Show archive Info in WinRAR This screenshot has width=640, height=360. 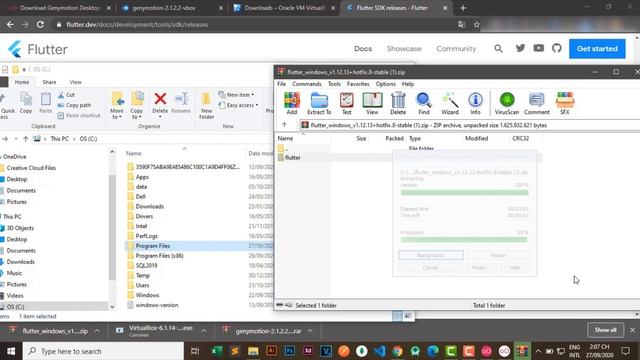[475, 103]
